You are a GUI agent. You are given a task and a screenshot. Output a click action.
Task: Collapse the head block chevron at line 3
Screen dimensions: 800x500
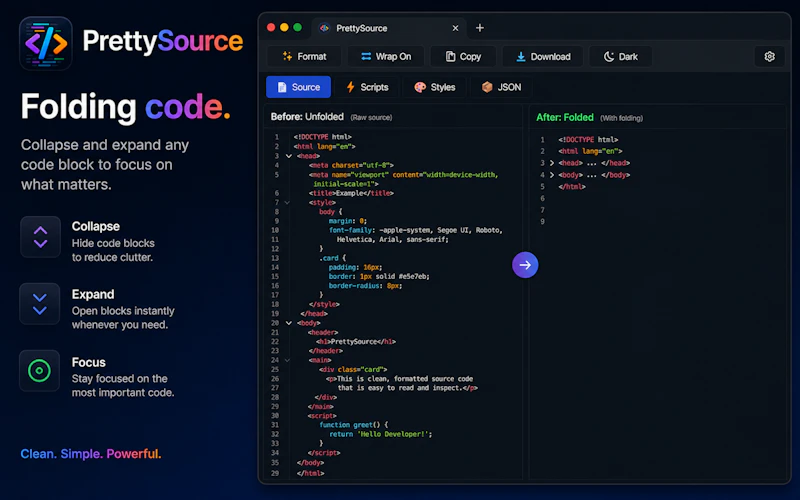[x=289, y=156]
